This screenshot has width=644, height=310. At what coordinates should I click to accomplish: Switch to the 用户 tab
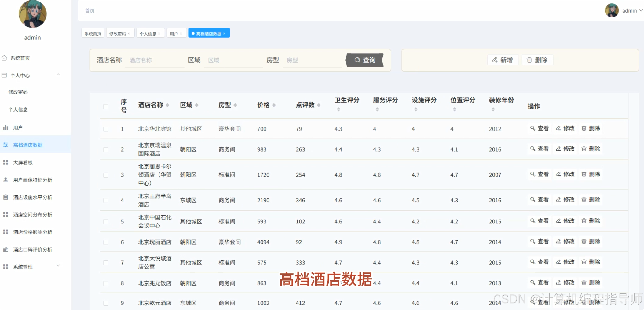(174, 33)
